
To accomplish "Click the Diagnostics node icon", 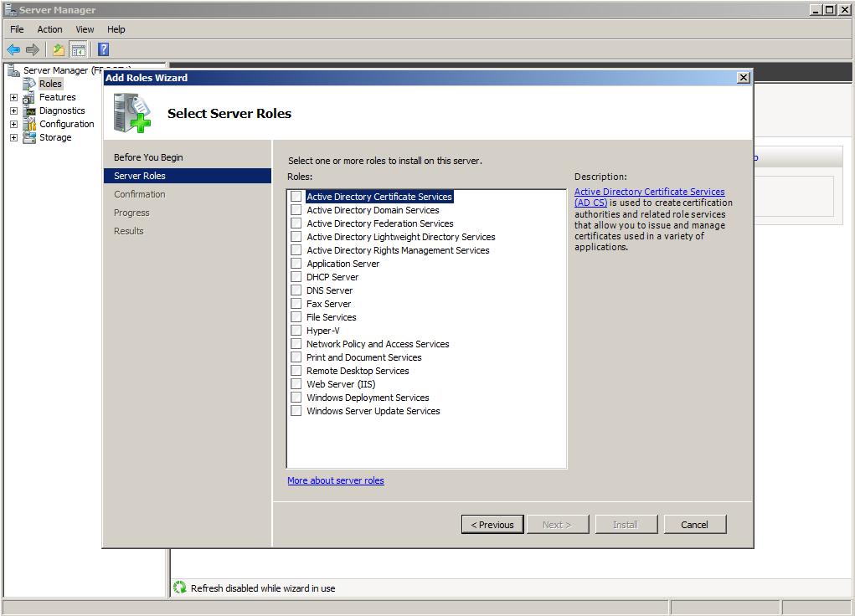I will tap(29, 110).
